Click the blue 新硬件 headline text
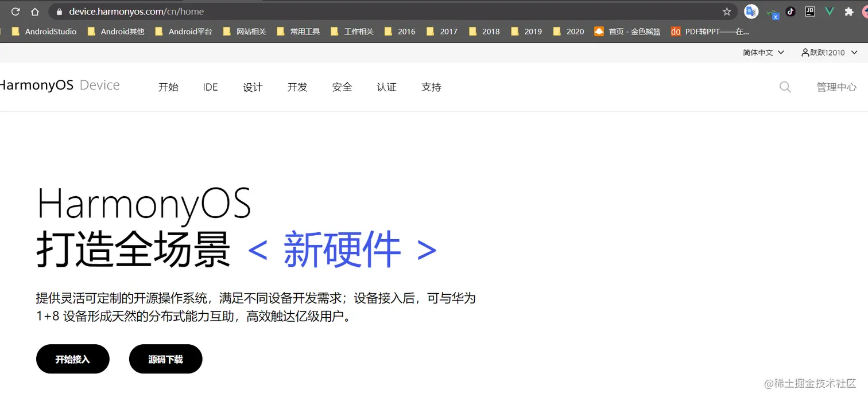 coord(342,250)
